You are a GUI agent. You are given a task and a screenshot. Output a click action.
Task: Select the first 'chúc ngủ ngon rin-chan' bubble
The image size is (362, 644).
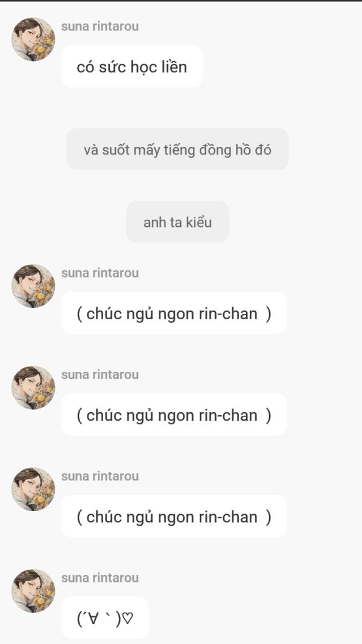[174, 313]
